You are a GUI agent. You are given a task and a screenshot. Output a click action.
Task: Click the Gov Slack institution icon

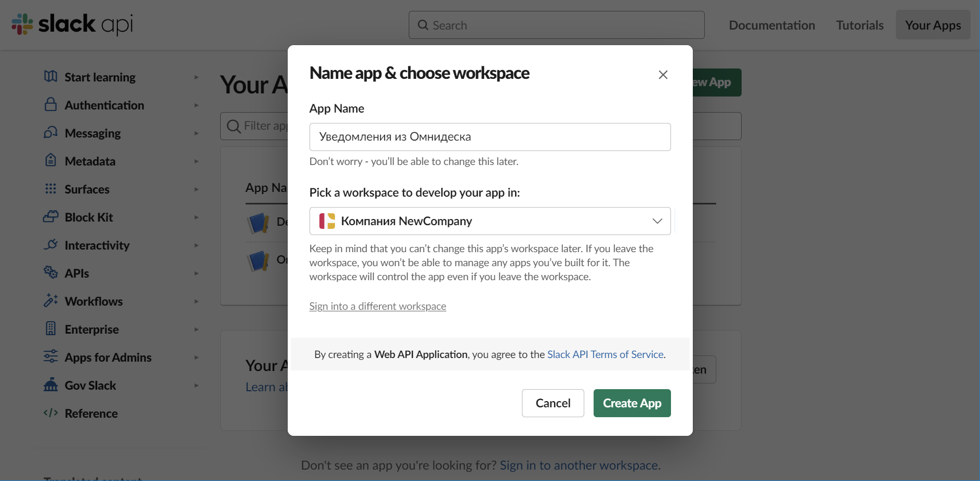(x=50, y=385)
